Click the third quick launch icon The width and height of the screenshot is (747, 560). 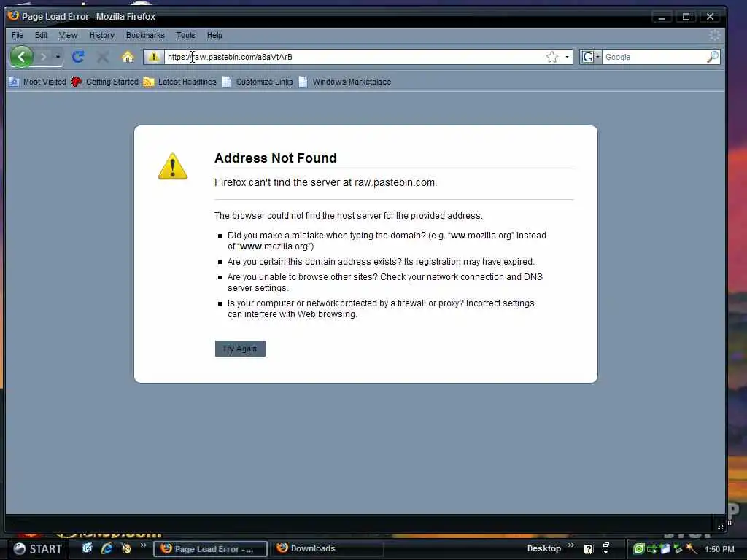[126, 548]
